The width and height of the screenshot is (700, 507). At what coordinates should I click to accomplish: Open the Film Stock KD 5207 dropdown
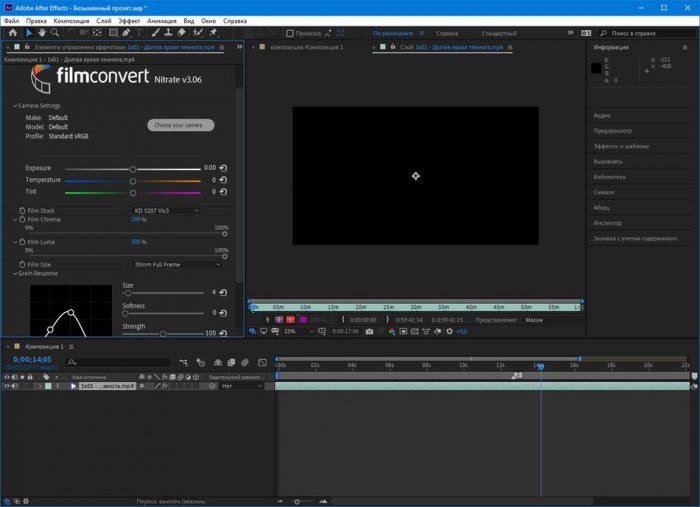pos(167,211)
